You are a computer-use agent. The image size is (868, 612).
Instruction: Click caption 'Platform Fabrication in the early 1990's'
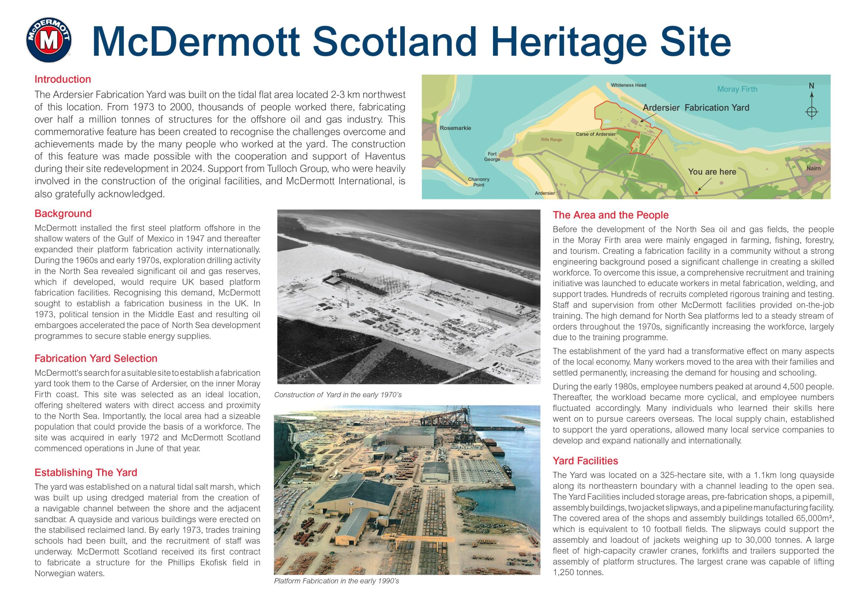pyautogui.click(x=336, y=581)
